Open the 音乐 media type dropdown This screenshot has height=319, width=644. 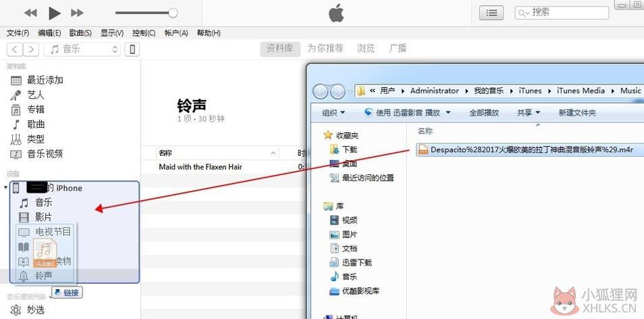82,49
